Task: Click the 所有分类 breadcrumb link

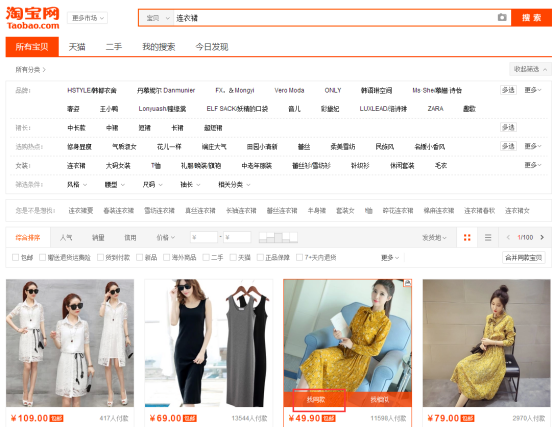Action: coord(30,70)
